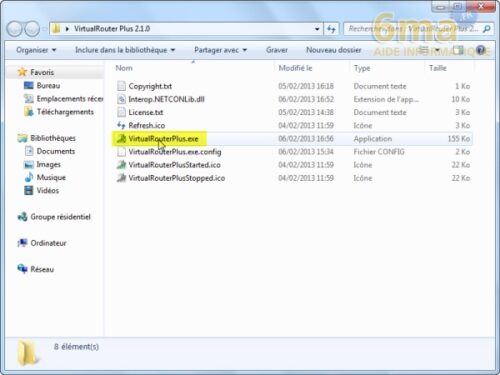
Task: Expand the breadcrumb arrow before VirtualRouter Plus
Action: coord(67,29)
